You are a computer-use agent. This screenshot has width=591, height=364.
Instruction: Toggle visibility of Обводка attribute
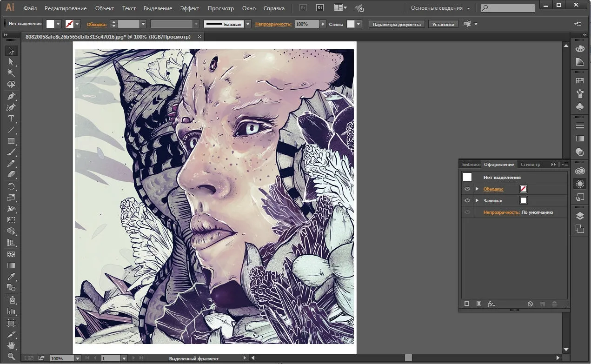click(467, 189)
